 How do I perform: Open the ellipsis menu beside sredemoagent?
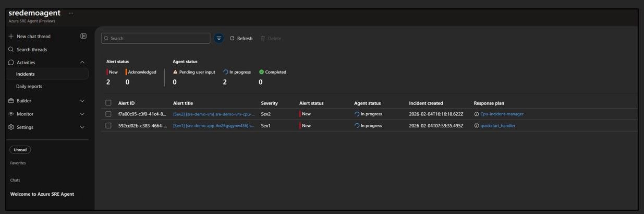pyautogui.click(x=71, y=13)
